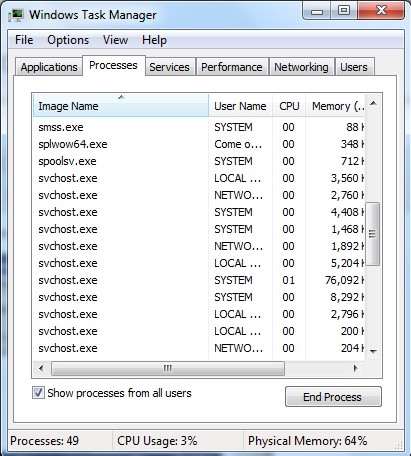Image resolution: width=411 pixels, height=456 pixels.
Task: Click the vertical scrollbar down arrow
Action: click(373, 351)
